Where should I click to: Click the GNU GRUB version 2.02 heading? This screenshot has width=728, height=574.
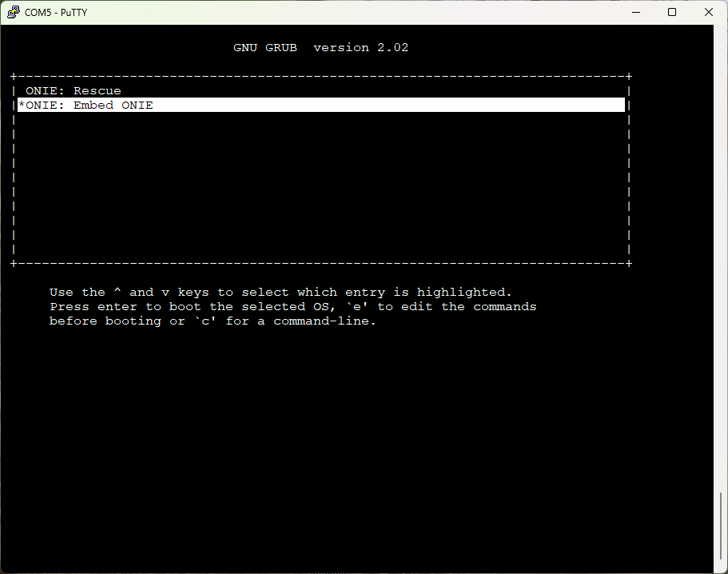point(320,47)
